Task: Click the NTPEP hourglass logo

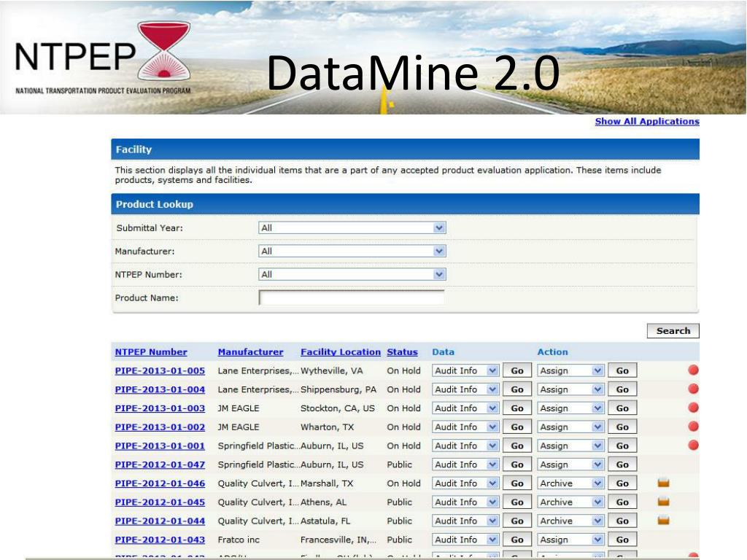Action: [164, 50]
